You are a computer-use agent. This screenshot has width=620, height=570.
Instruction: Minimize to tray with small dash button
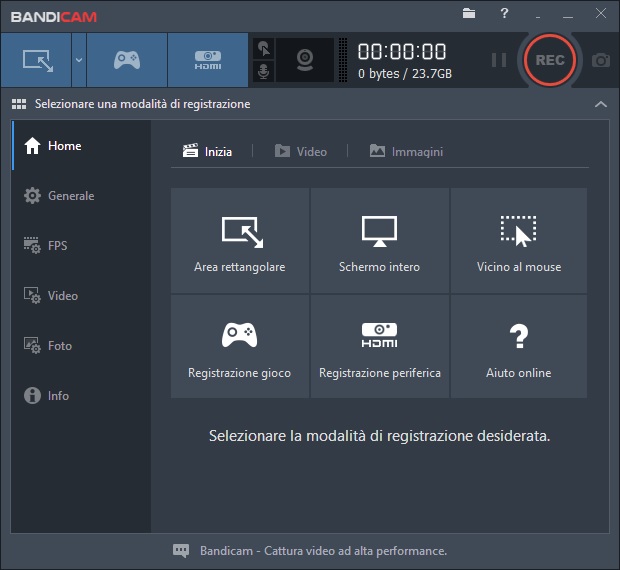(x=538, y=17)
